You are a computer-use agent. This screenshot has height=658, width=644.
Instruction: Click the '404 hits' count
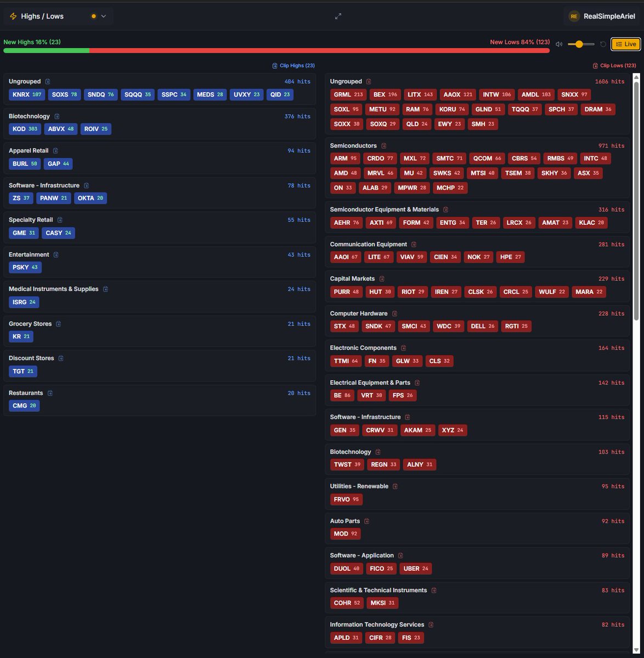point(297,82)
